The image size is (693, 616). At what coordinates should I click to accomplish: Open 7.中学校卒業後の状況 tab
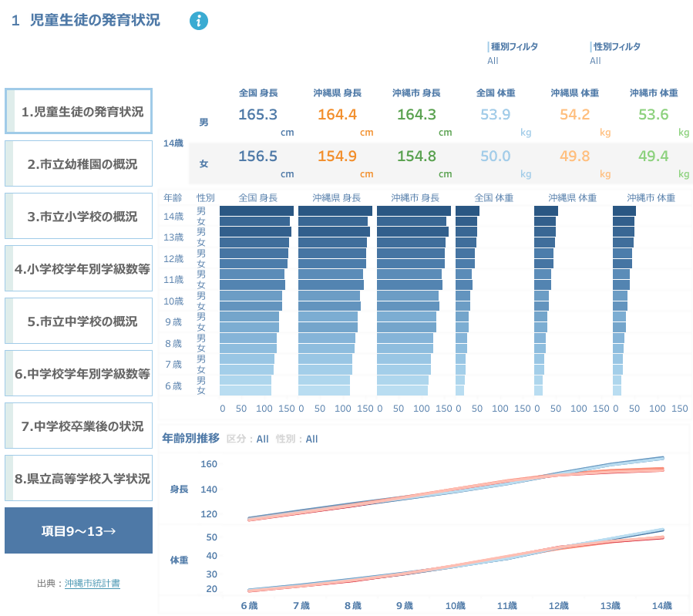coord(79,426)
